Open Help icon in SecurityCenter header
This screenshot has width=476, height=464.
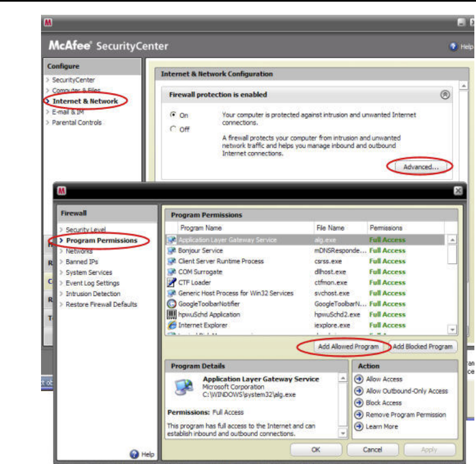[453, 47]
